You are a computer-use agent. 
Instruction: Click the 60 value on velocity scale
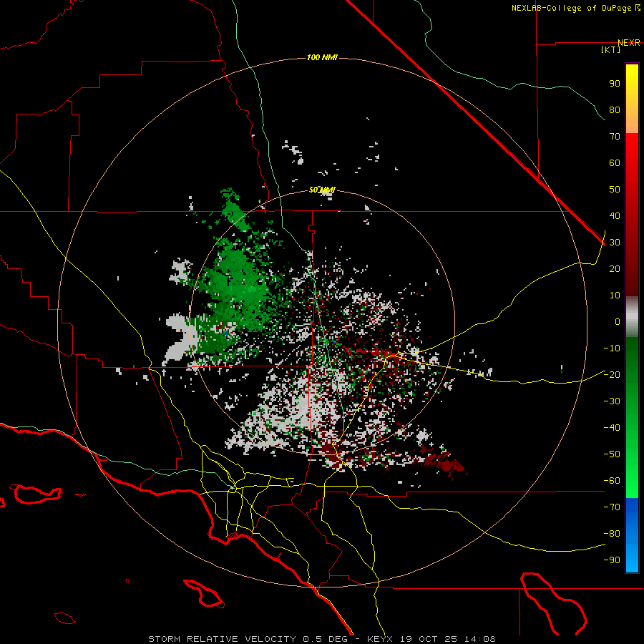(x=615, y=163)
